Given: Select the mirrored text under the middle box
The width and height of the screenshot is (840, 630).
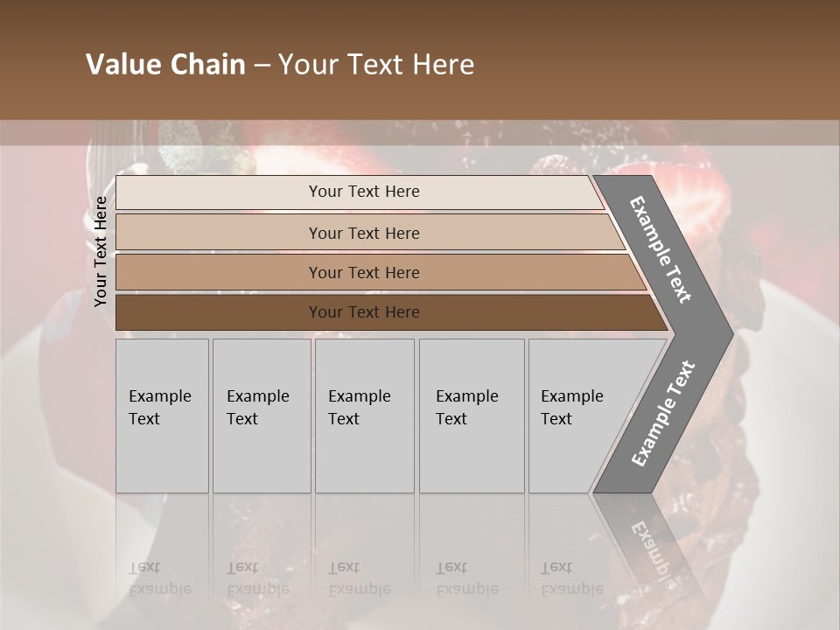Looking at the screenshot, I should [359, 578].
